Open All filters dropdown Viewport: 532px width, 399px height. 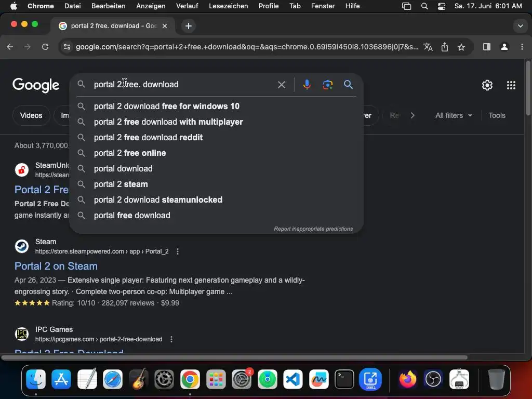pyautogui.click(x=454, y=115)
